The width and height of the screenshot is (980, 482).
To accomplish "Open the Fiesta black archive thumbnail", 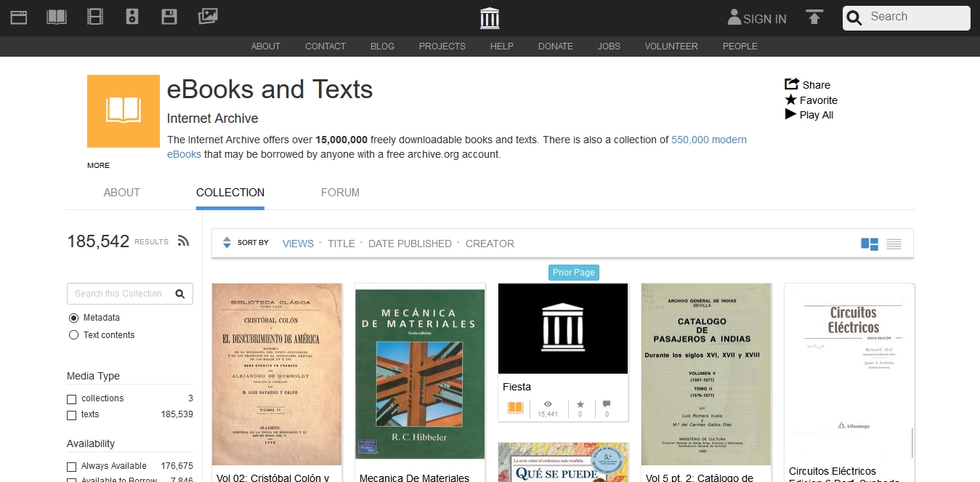I will 563,329.
